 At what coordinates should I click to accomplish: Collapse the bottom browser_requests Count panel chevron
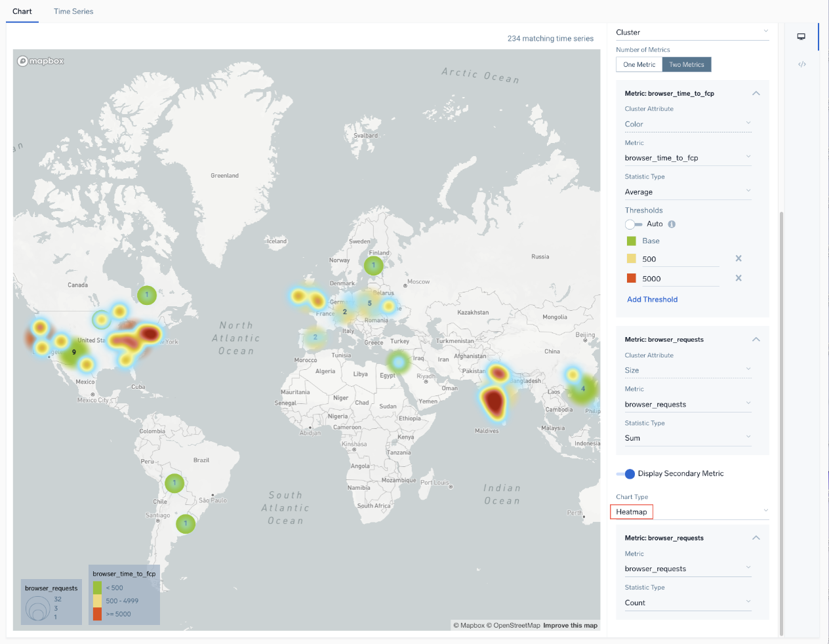click(x=756, y=537)
